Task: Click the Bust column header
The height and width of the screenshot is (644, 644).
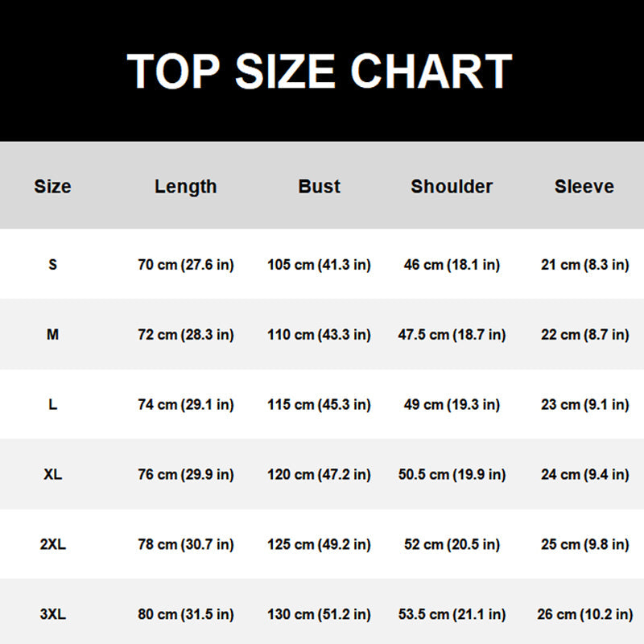Action: [320, 187]
